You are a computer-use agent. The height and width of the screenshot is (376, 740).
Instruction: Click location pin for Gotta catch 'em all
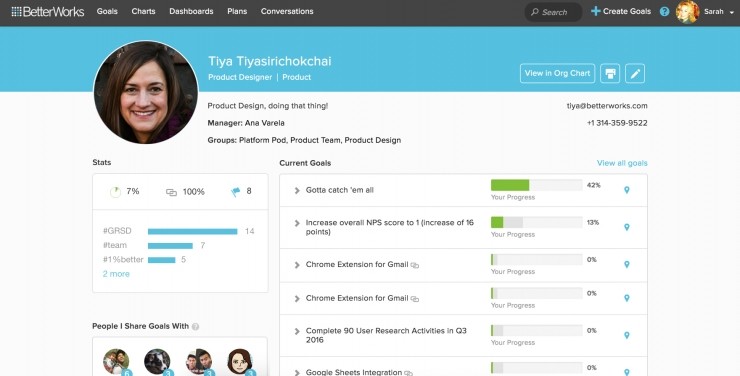627,190
